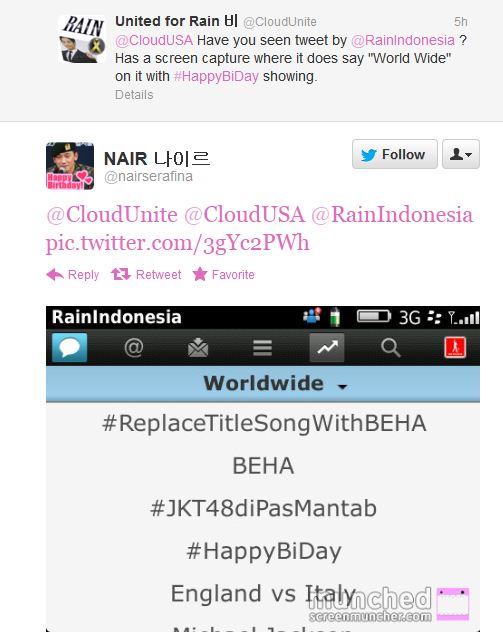Open the lists menu icon

click(x=262, y=348)
